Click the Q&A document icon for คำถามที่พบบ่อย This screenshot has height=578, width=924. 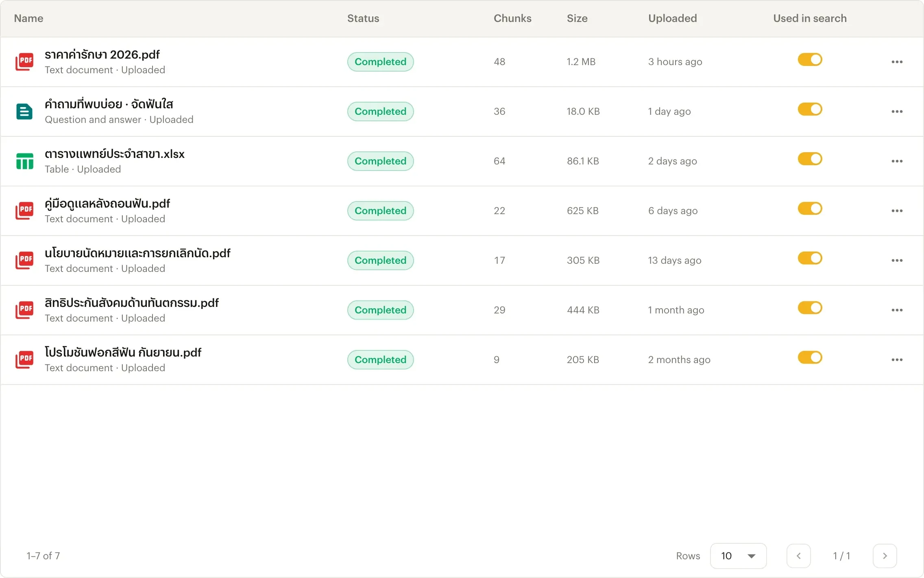pos(24,112)
